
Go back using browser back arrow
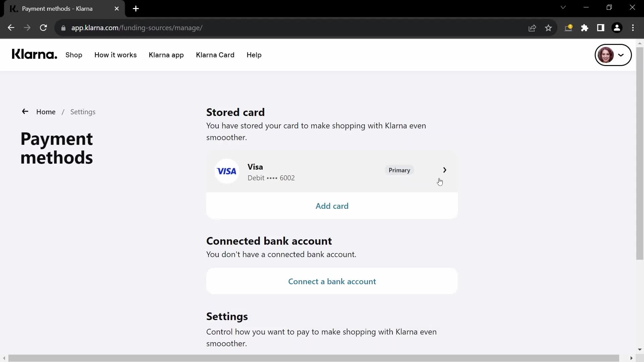pos(11,28)
